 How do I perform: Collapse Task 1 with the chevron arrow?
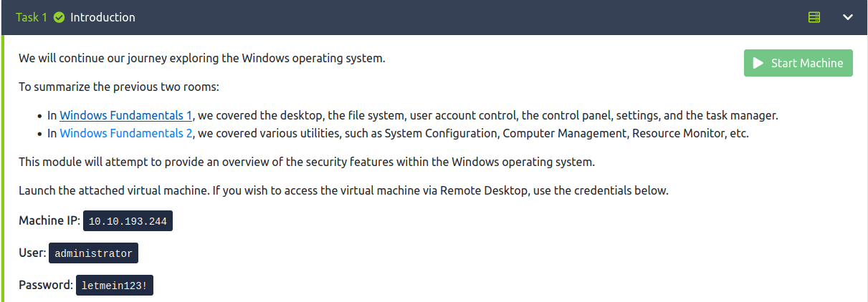coord(848,17)
